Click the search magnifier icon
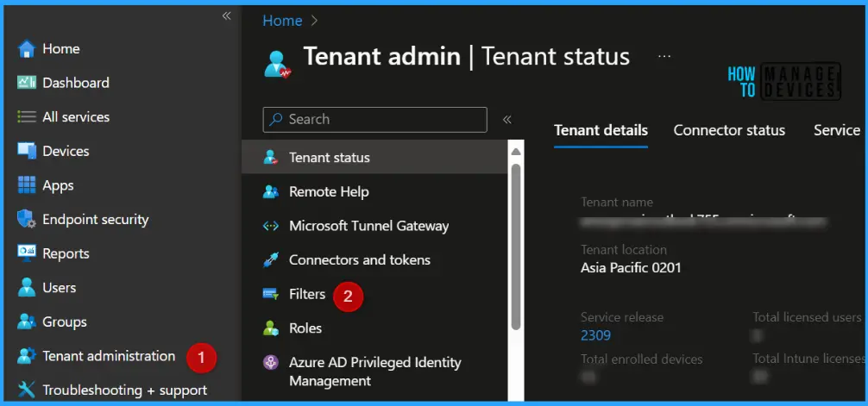Viewport: 868px width, 406px height. (276, 120)
